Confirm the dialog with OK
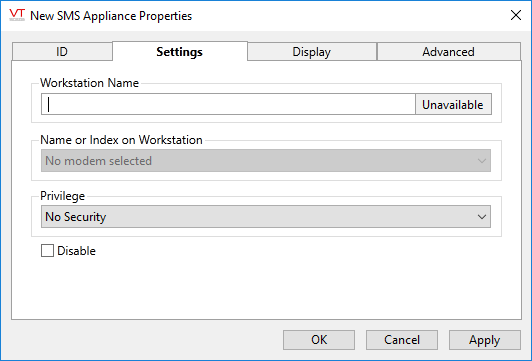 point(319,340)
